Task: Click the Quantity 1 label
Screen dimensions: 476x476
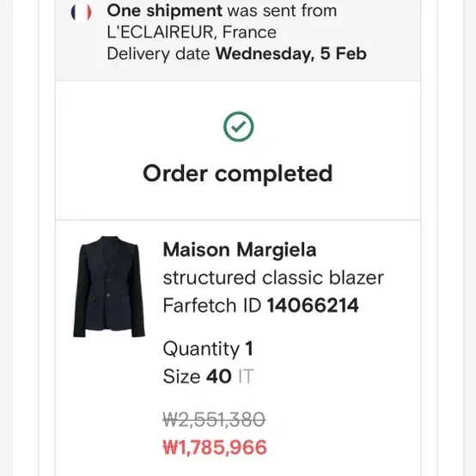Action: click(x=208, y=349)
